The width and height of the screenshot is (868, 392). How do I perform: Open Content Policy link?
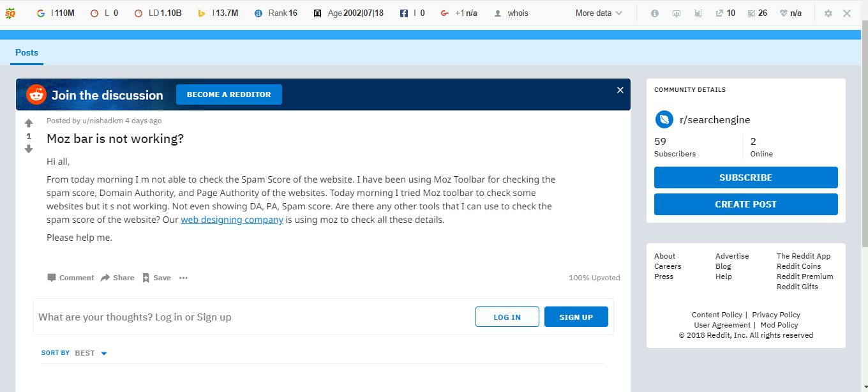coord(717,315)
